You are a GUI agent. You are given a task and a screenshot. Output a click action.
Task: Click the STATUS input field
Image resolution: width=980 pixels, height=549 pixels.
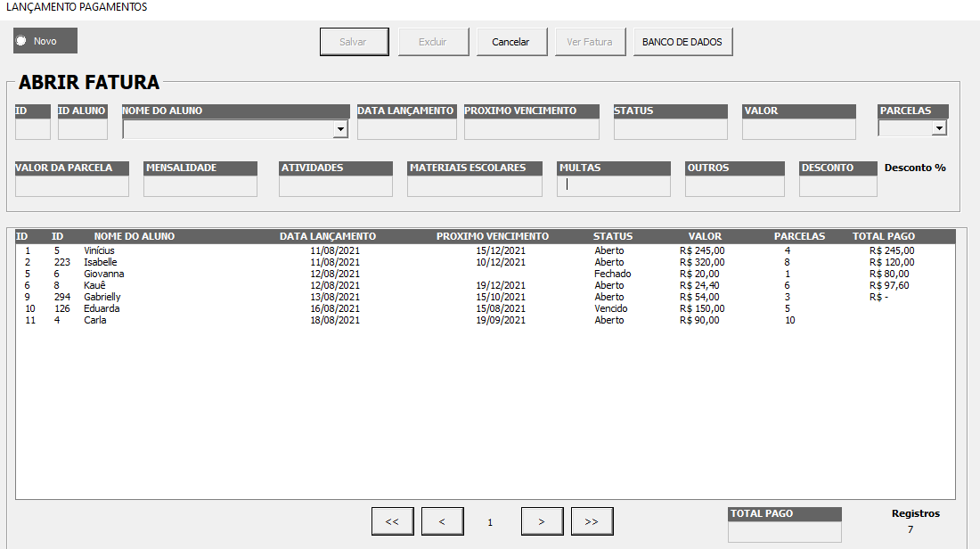tap(671, 129)
